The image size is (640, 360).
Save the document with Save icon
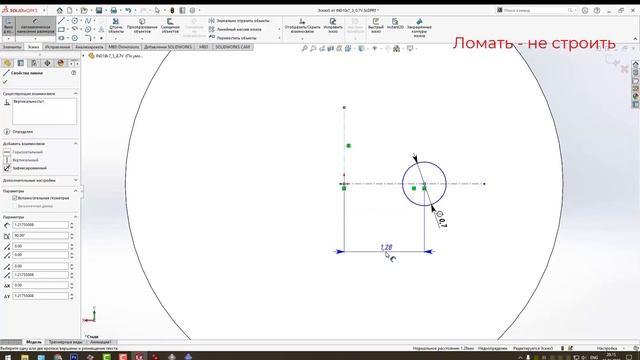[99, 10]
